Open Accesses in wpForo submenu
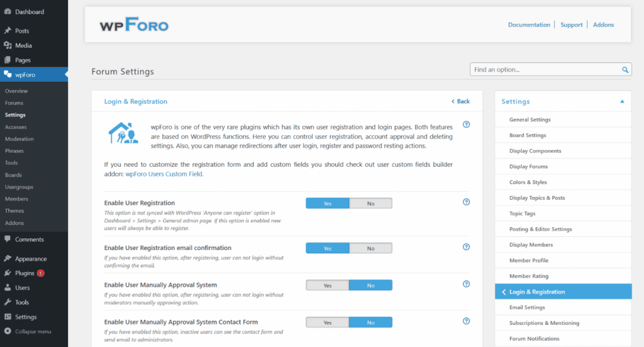The image size is (644, 347). (16, 127)
